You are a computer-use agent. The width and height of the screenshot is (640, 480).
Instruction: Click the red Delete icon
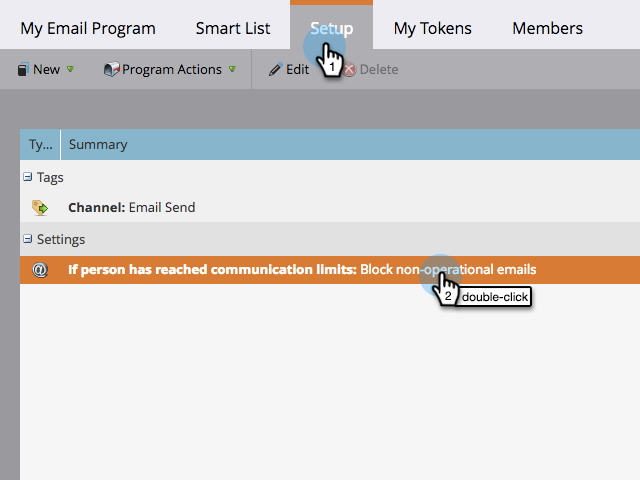click(349, 70)
